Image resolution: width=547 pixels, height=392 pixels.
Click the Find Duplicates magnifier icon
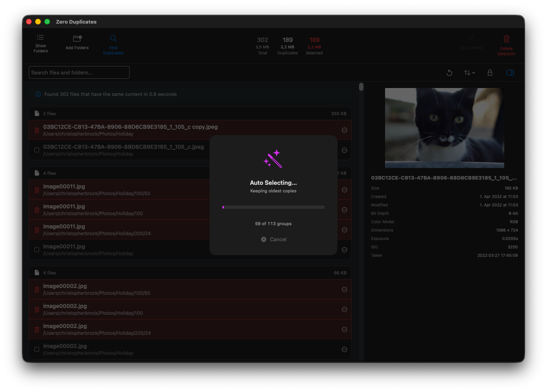pos(113,38)
